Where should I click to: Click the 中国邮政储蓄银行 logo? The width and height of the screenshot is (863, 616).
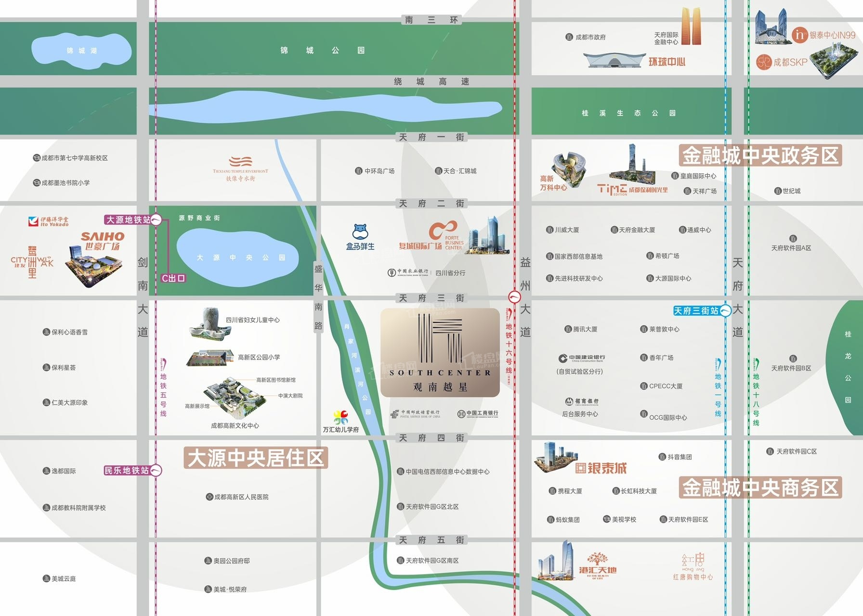(415, 414)
